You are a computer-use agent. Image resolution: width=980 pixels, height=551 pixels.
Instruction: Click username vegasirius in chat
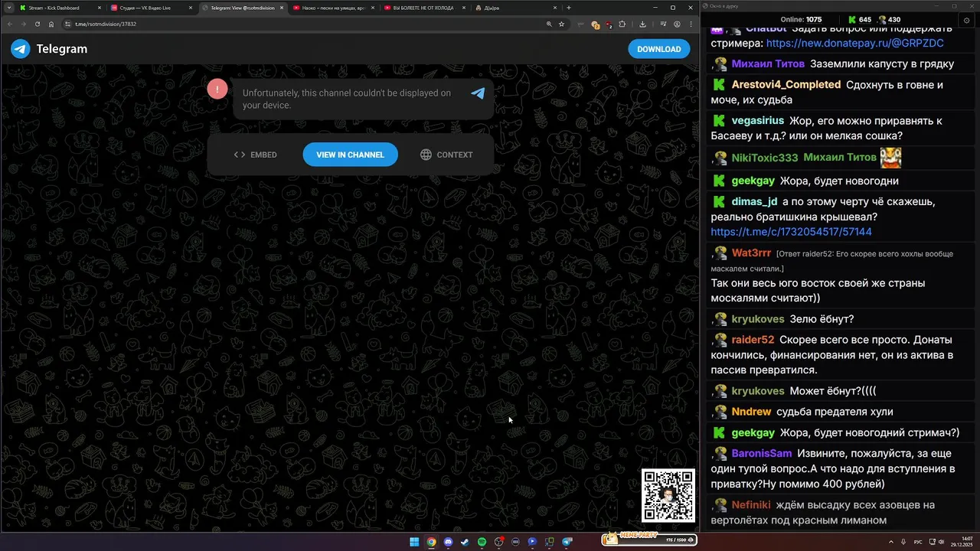click(x=757, y=121)
